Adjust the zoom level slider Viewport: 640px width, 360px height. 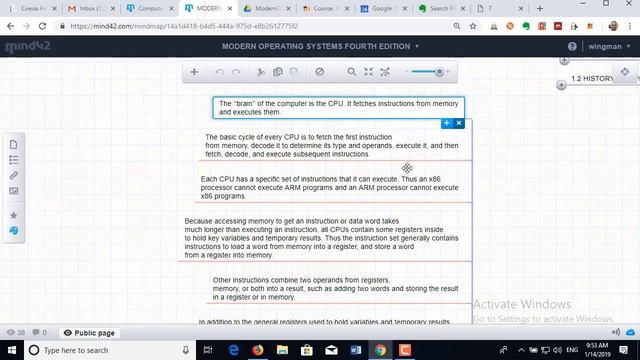(439, 72)
